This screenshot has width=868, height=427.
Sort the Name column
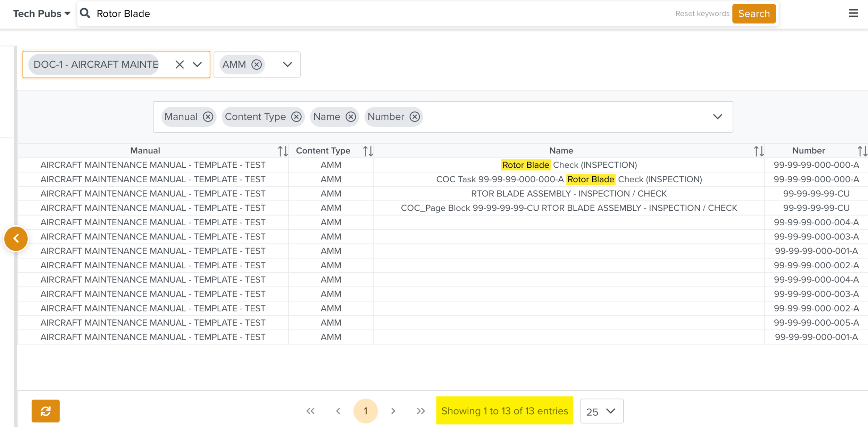759,151
